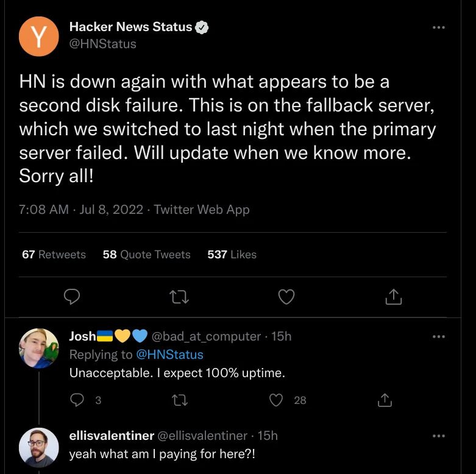
Task: Open Hacker News Status profile avatar
Action: click(38, 36)
